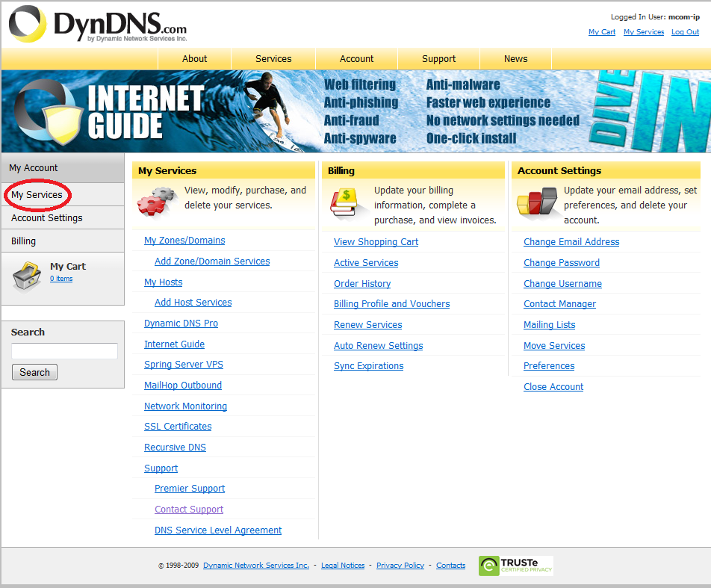This screenshot has width=711, height=588.
Task: Open Change Username
Action: (562, 284)
